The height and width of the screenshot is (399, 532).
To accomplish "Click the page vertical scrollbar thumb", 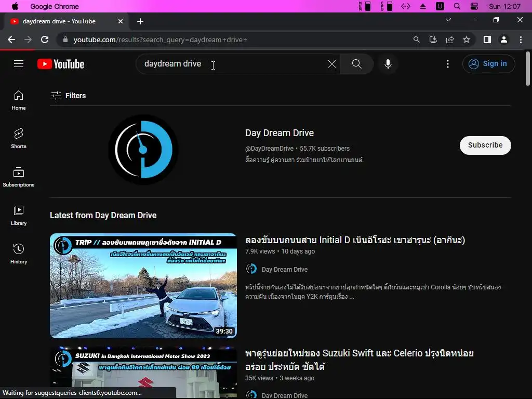I will 528,69.
